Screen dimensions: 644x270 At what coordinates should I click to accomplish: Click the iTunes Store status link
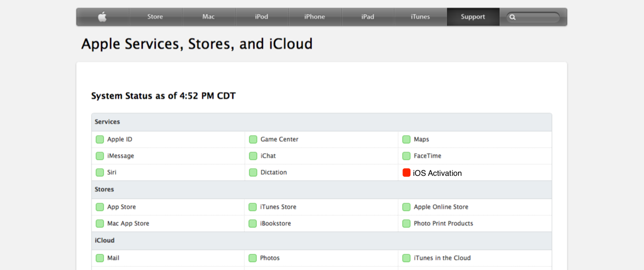click(278, 207)
